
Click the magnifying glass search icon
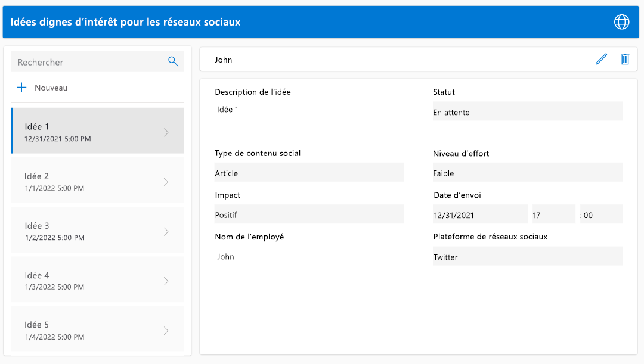(174, 61)
